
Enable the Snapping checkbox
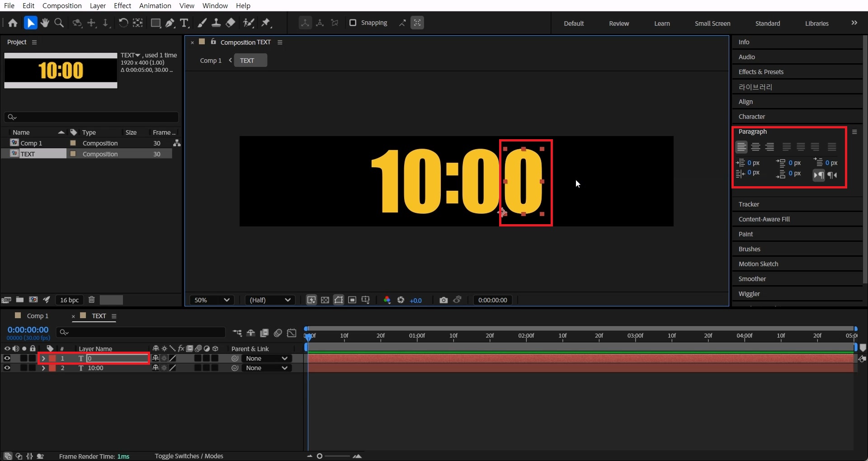(353, 23)
